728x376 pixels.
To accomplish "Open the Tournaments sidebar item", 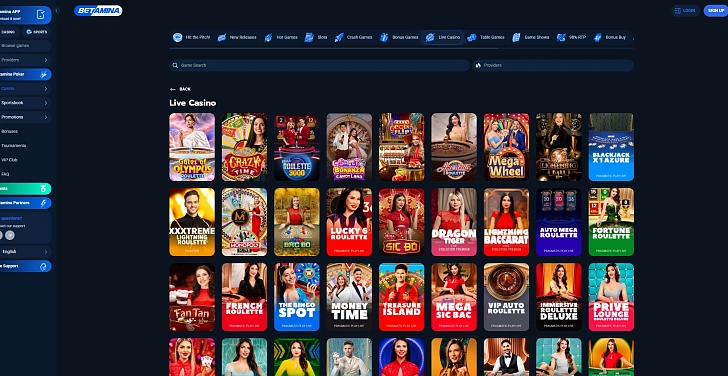I will 13,146.
